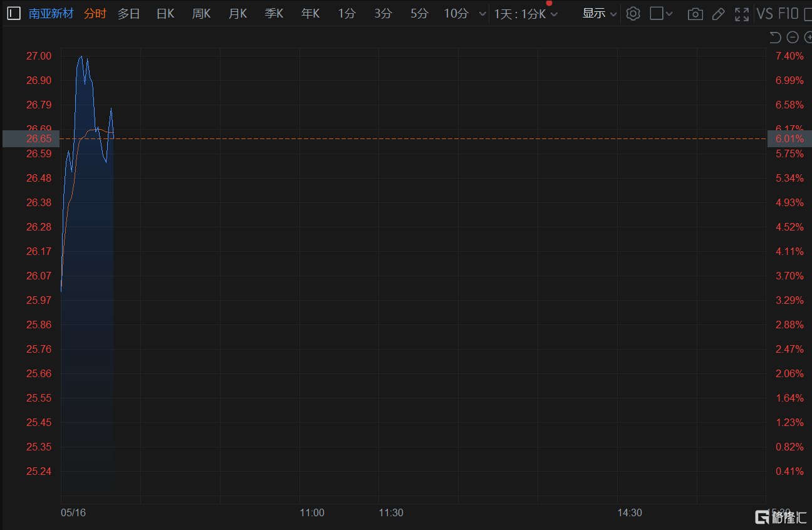The width and height of the screenshot is (812, 530).
Task: Expand the more time intervals dropdown after 10分
Action: pyautogui.click(x=482, y=14)
